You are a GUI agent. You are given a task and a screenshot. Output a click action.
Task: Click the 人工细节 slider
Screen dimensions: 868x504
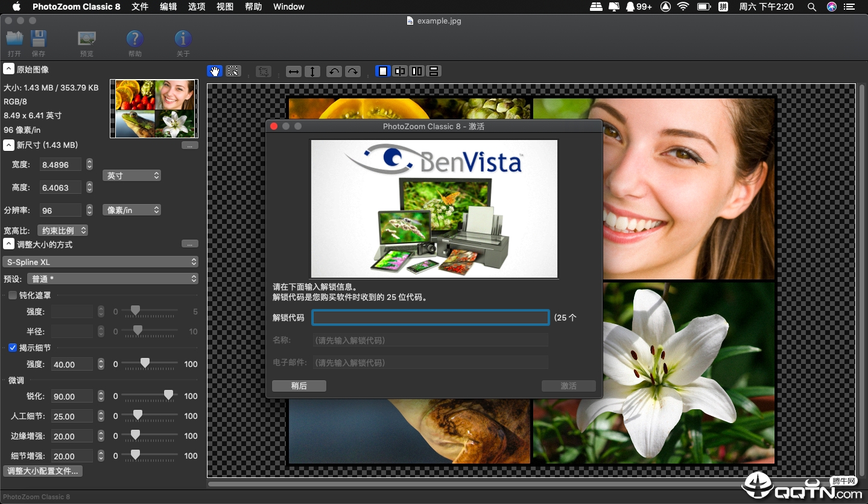150,416
